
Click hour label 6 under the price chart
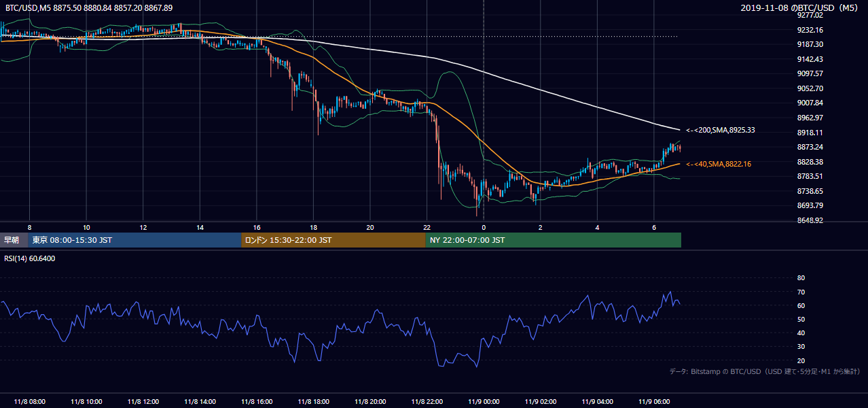(x=654, y=226)
